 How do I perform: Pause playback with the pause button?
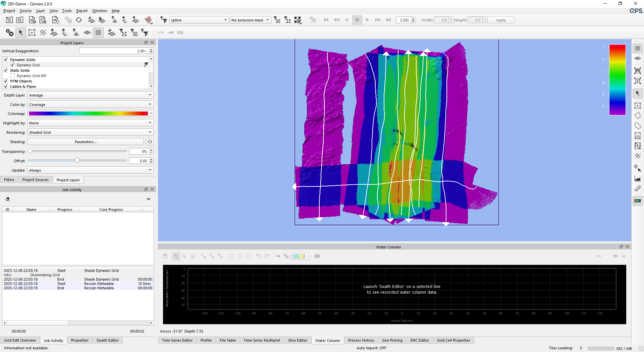[x=357, y=20]
